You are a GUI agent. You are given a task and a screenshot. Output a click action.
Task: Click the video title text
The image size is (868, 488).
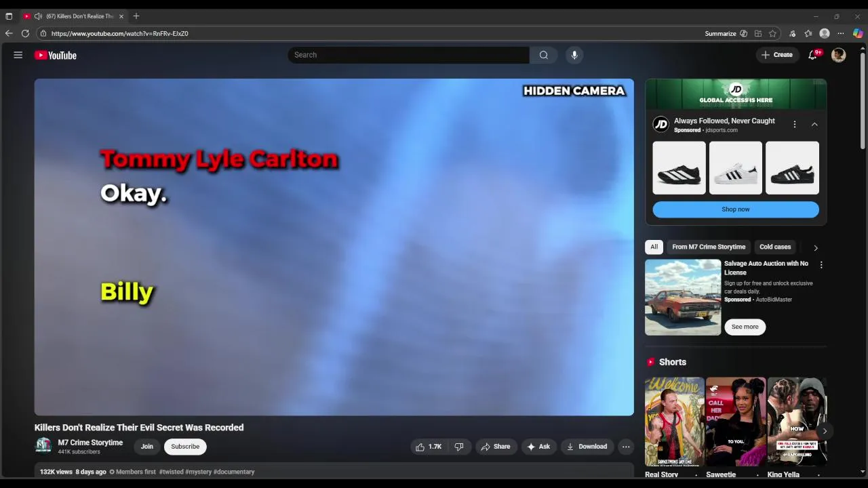139,428
